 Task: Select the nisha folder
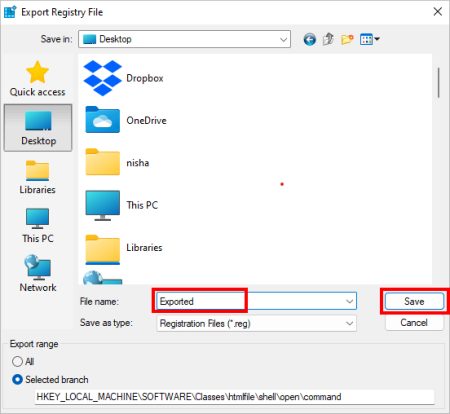coord(117,162)
